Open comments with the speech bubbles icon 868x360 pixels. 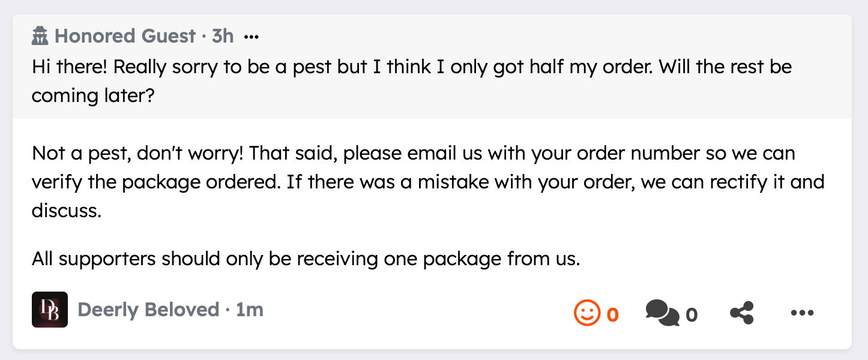click(662, 313)
